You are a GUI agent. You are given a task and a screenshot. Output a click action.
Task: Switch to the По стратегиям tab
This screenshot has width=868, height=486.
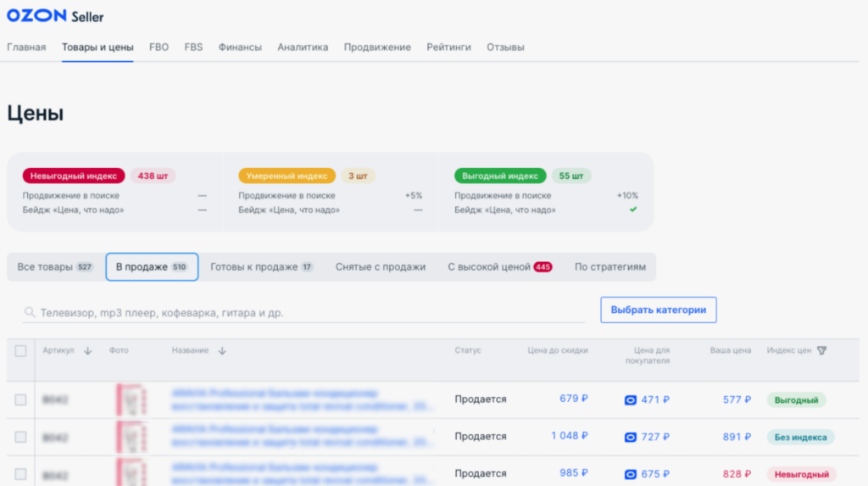coord(610,266)
